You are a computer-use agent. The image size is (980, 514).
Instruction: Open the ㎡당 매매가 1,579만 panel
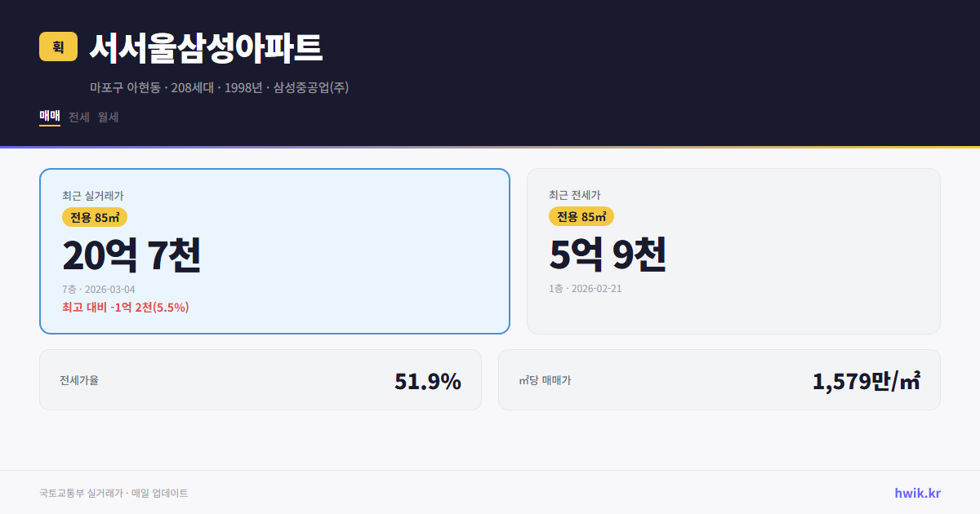pos(719,379)
